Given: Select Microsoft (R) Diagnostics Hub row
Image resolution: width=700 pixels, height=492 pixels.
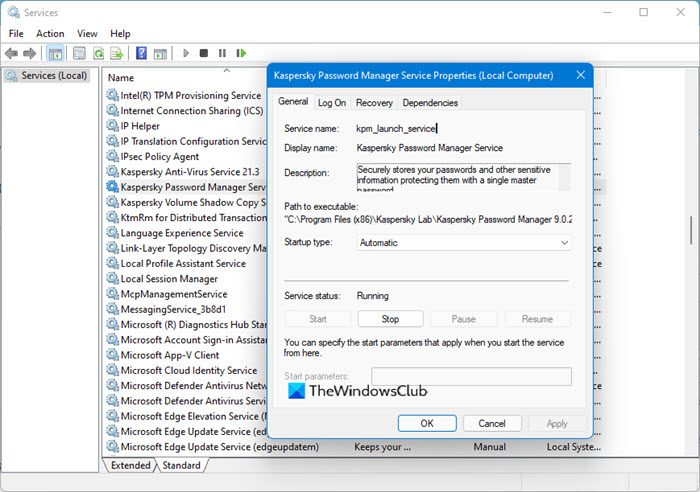Looking at the screenshot, I should (186, 325).
